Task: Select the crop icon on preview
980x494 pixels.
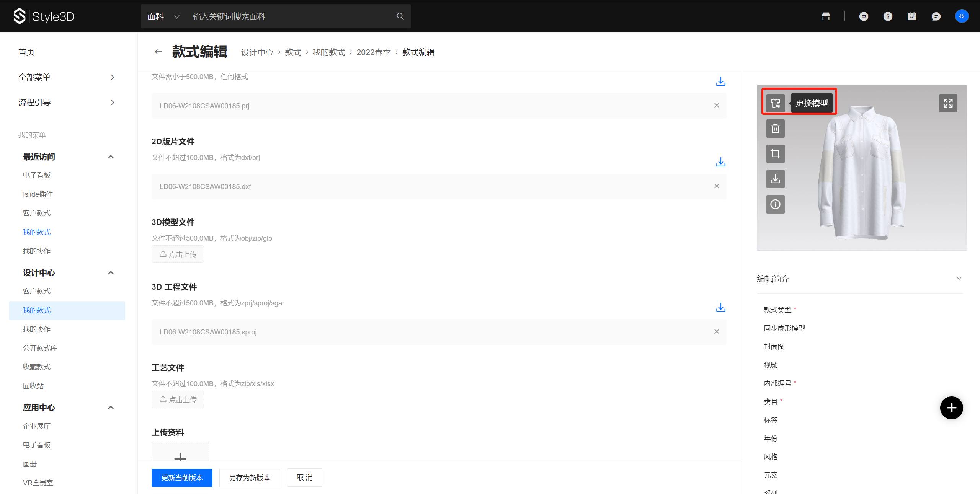Action: pos(775,154)
